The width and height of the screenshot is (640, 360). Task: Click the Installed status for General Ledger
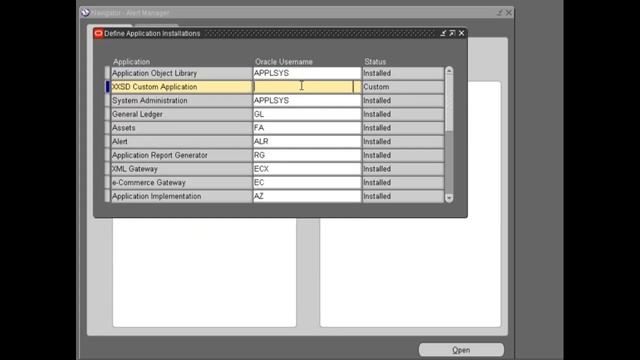[x=403, y=114]
